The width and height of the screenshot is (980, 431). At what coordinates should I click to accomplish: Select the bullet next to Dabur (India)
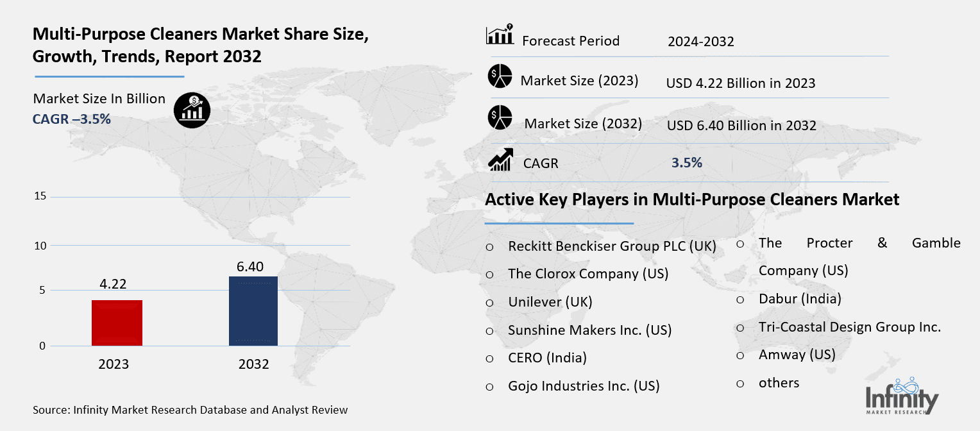(741, 299)
